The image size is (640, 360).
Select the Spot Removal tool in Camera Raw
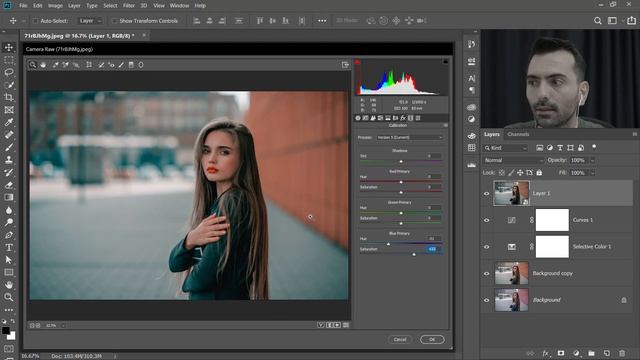click(x=101, y=65)
